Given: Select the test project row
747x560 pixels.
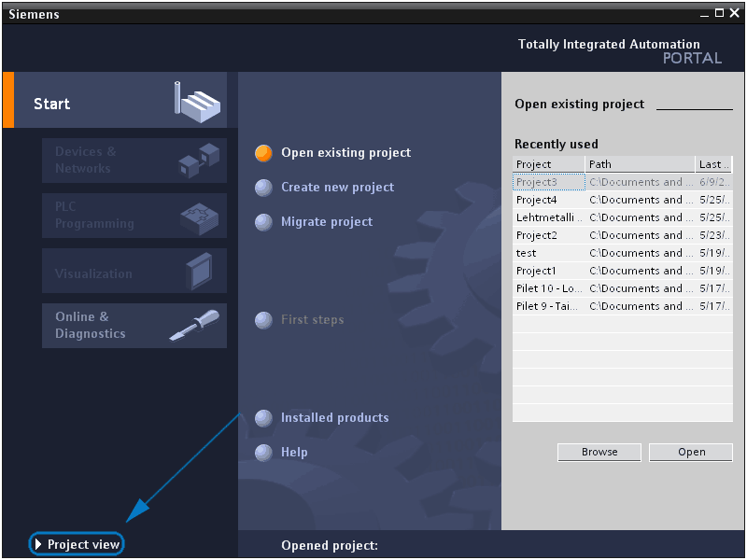Looking at the screenshot, I should coord(623,253).
